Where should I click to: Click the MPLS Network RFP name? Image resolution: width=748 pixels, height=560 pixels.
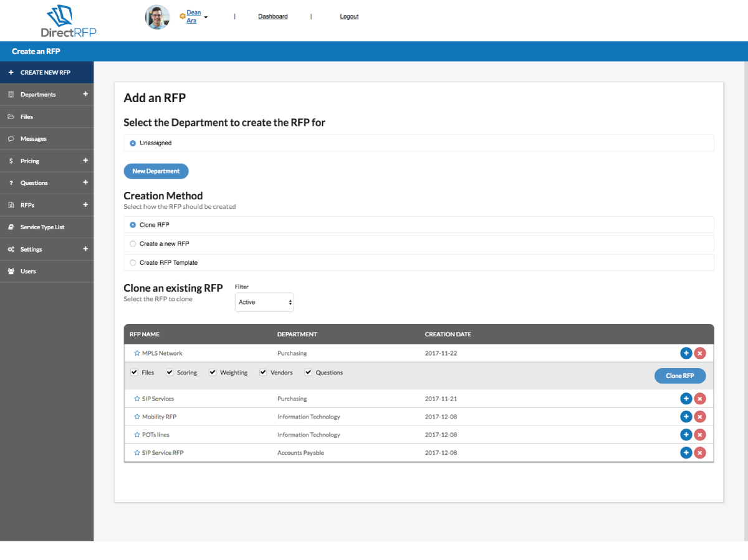click(x=162, y=353)
